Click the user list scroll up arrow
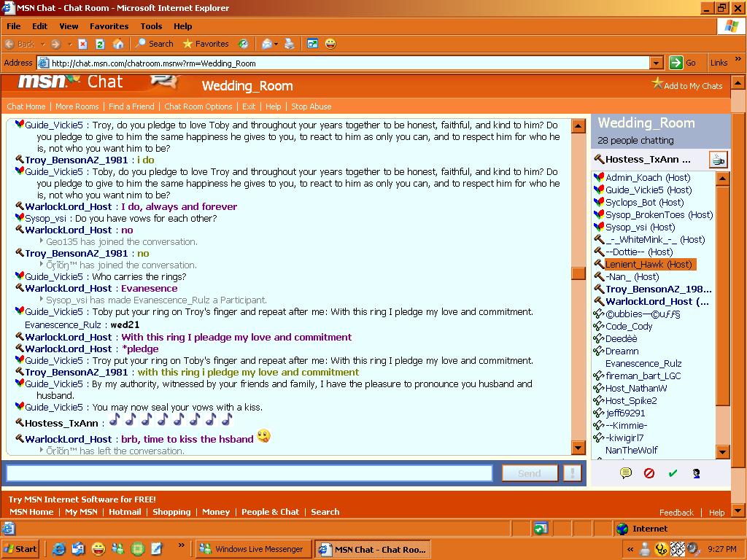Image resolution: width=747 pixels, height=560 pixels. [722, 179]
